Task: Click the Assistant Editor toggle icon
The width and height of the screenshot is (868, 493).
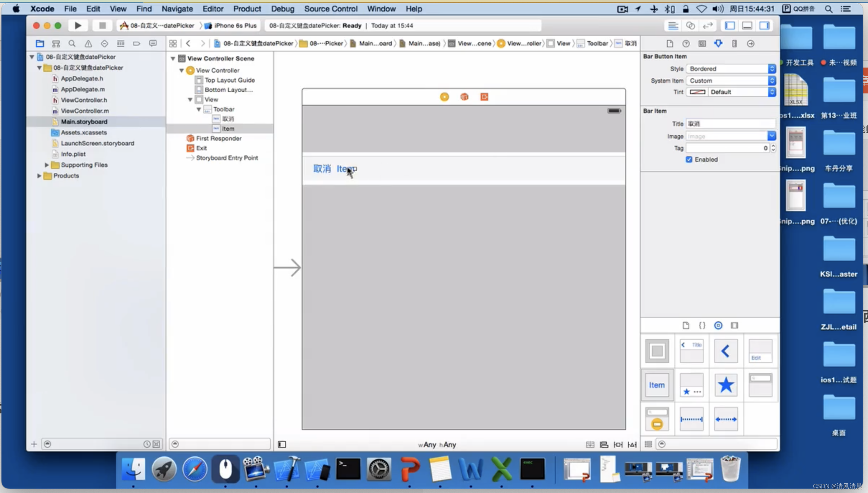Action: [x=690, y=25]
